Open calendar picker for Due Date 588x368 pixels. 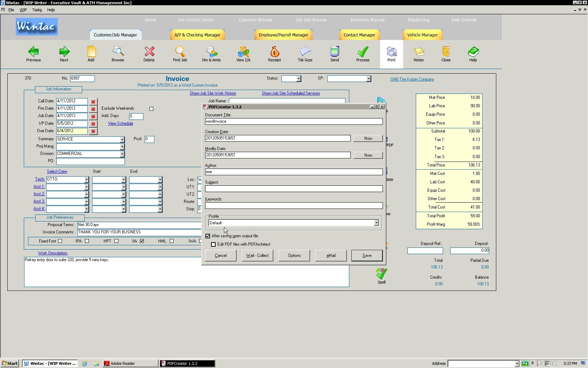93,131
